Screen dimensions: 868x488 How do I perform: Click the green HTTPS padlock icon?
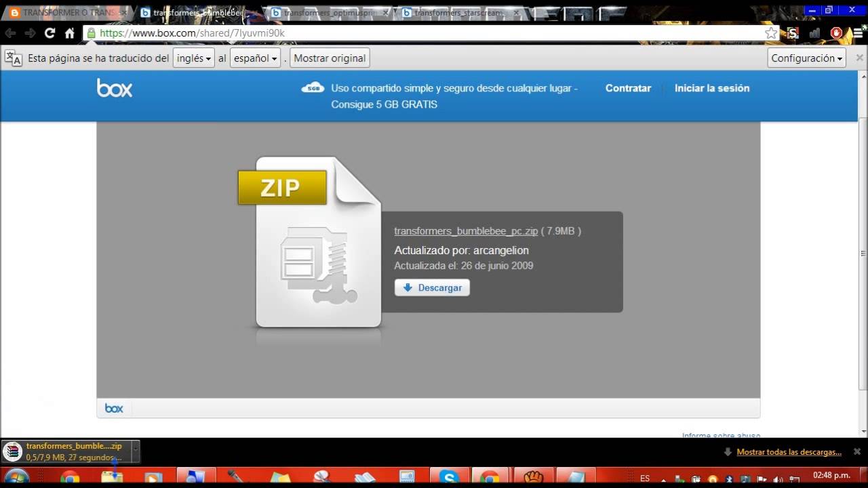pos(92,33)
